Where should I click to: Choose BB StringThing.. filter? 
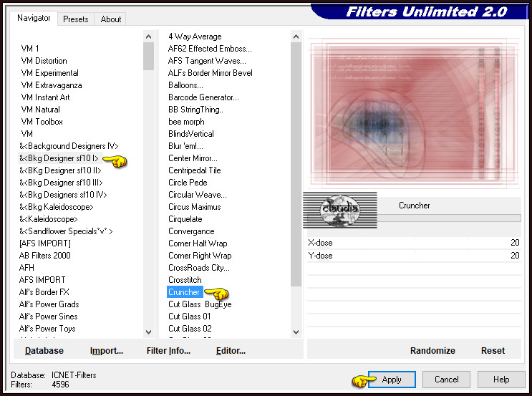195,110
